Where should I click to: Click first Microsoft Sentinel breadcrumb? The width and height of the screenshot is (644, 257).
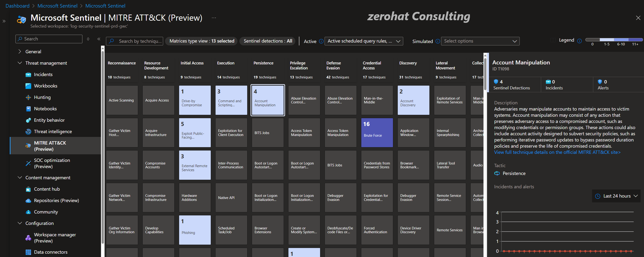[x=57, y=6]
